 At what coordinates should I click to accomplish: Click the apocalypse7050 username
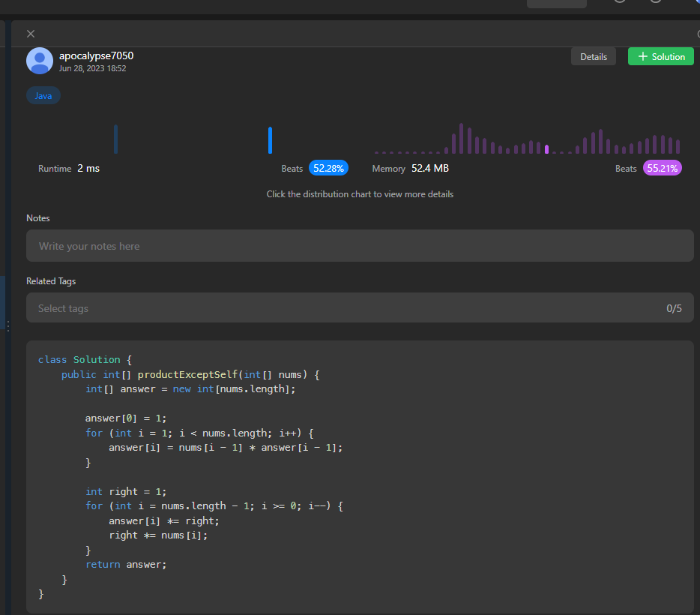(97, 55)
